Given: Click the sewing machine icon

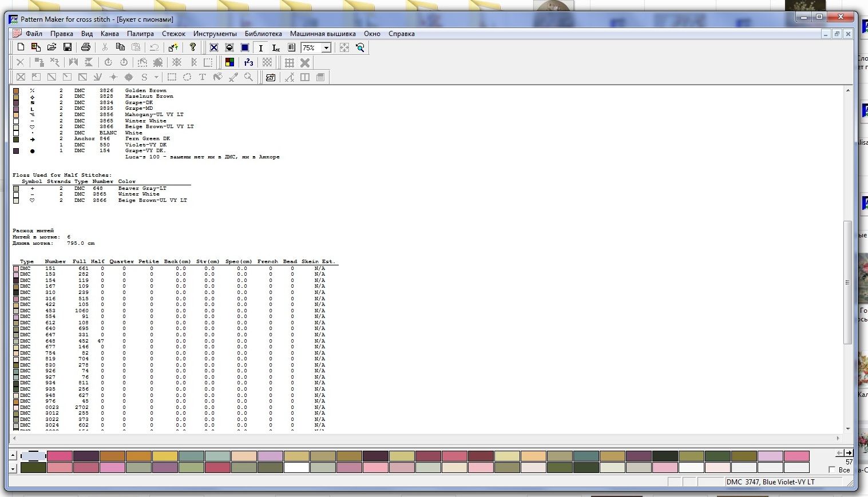Looking at the screenshot, I should click(x=271, y=77).
